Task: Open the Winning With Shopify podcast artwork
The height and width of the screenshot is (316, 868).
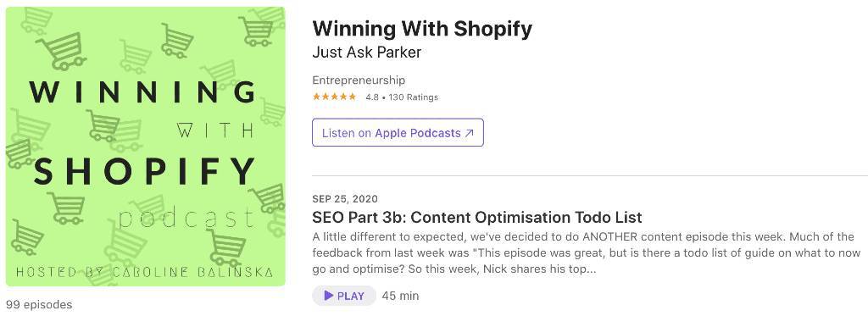Action: pyautogui.click(x=146, y=147)
